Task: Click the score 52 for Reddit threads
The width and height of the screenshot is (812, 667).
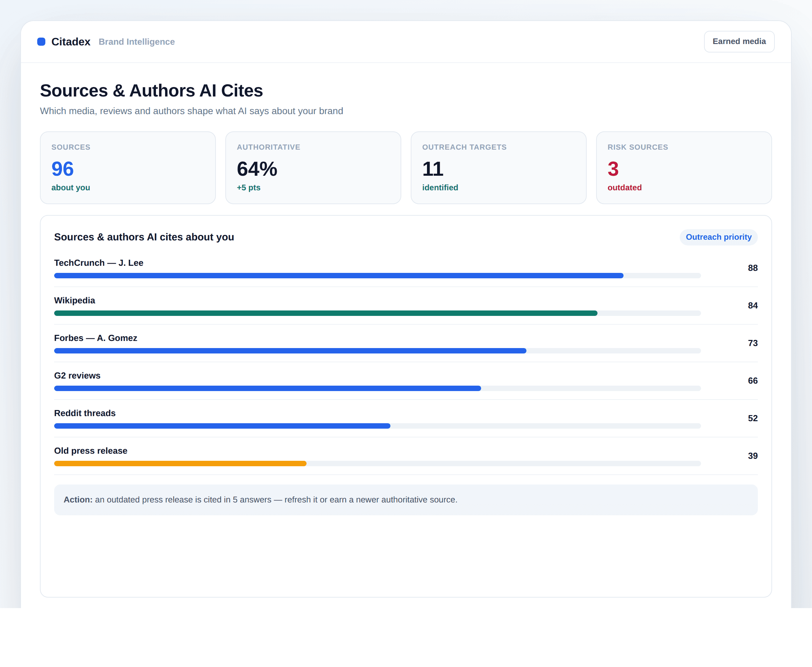Action: tap(752, 418)
